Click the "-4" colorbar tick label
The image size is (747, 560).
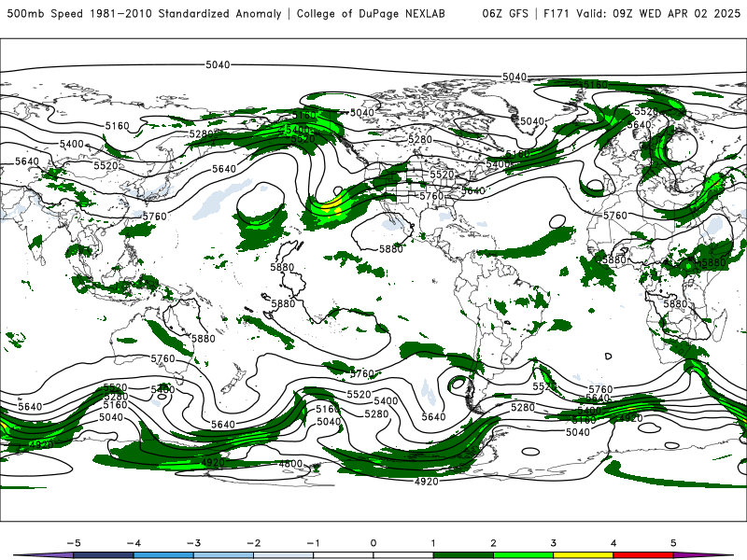pyautogui.click(x=134, y=543)
